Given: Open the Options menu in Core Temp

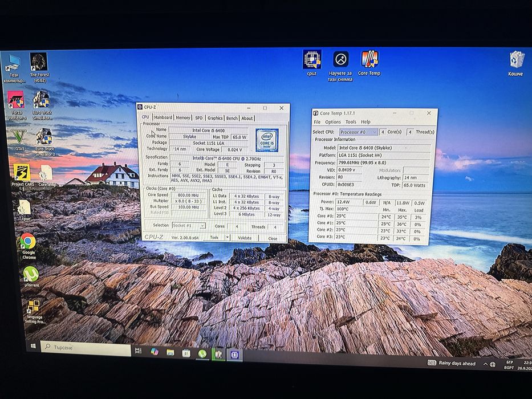Looking at the screenshot, I should [x=333, y=122].
